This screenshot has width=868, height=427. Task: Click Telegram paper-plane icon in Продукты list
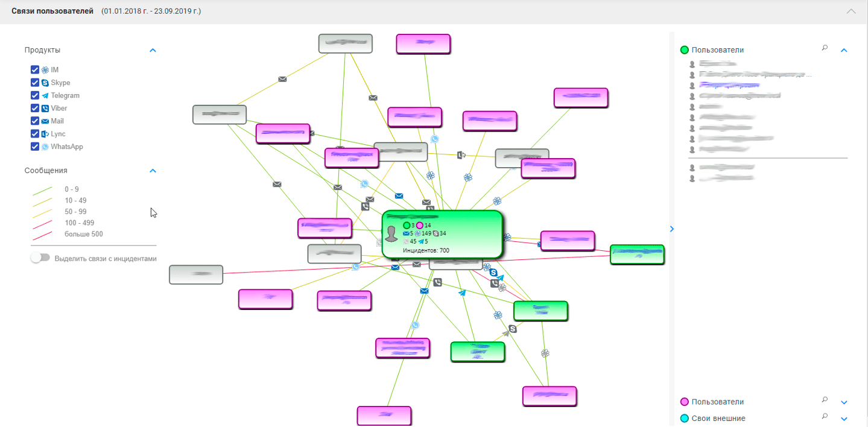(x=45, y=96)
